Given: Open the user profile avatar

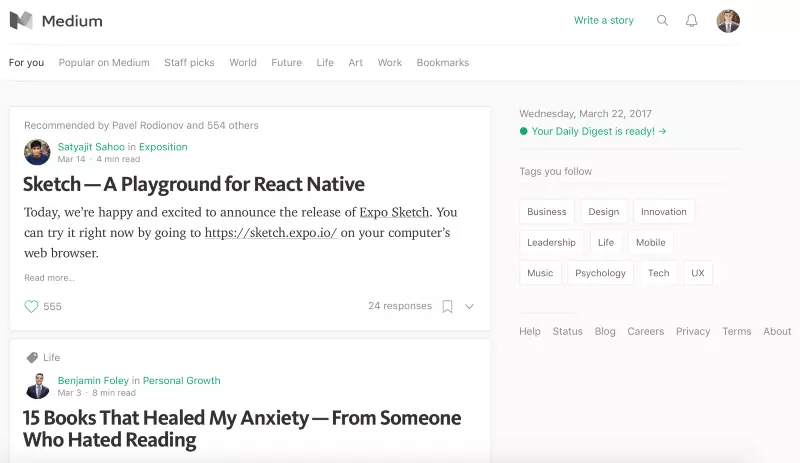Looking at the screenshot, I should coord(728,21).
